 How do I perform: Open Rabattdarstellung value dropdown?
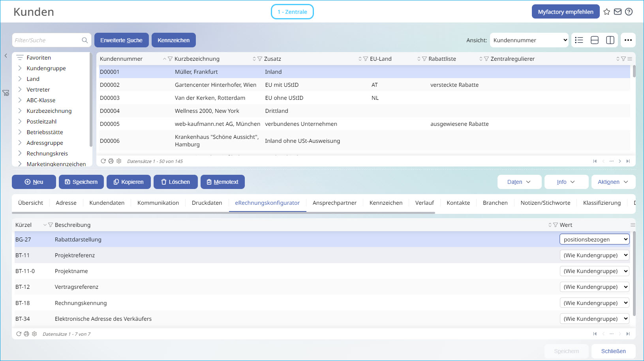tap(595, 239)
